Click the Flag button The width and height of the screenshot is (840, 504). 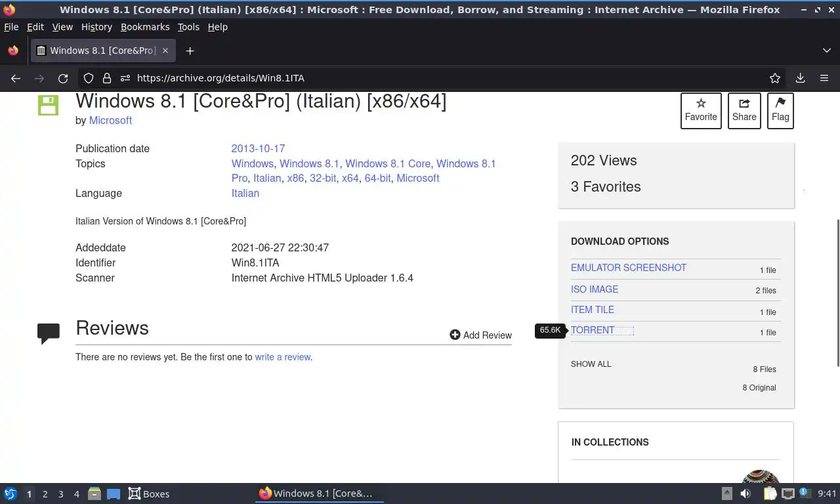780,110
